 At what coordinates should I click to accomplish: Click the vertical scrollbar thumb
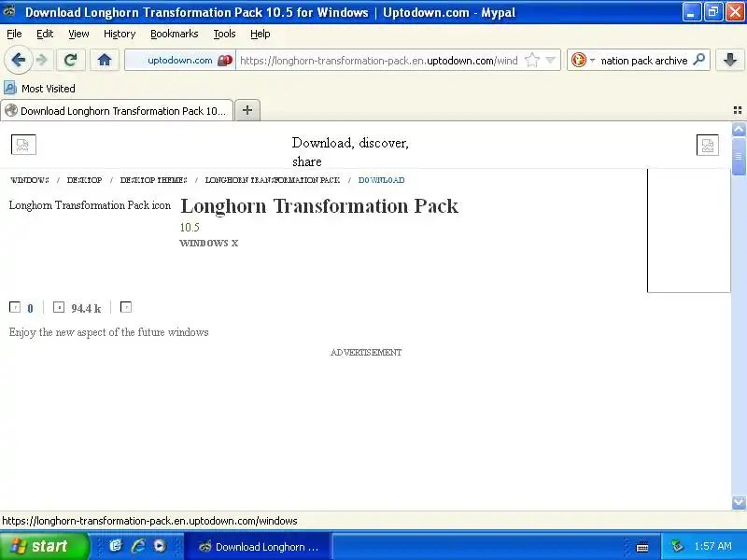pyautogui.click(x=739, y=156)
